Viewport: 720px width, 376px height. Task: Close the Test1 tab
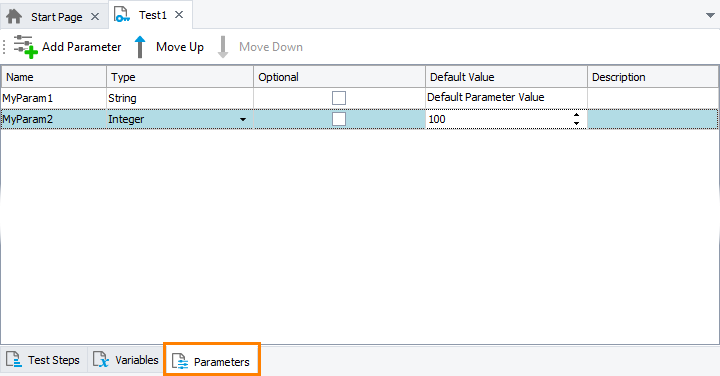tap(179, 15)
